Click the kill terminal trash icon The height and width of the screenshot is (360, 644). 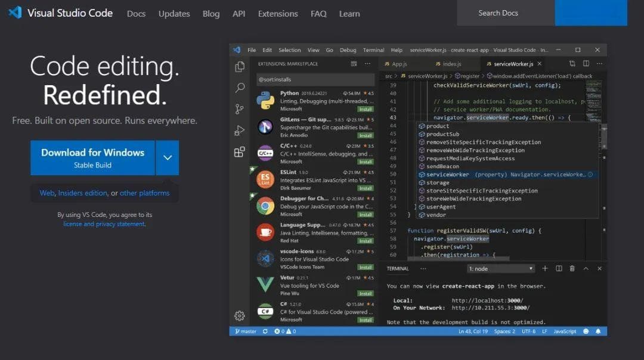[572, 268]
